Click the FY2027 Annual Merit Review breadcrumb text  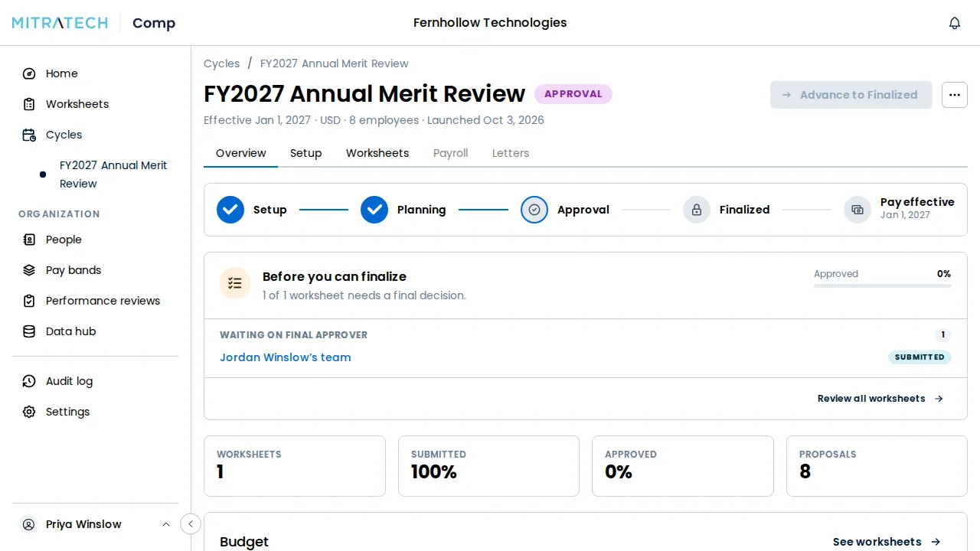[x=335, y=64]
